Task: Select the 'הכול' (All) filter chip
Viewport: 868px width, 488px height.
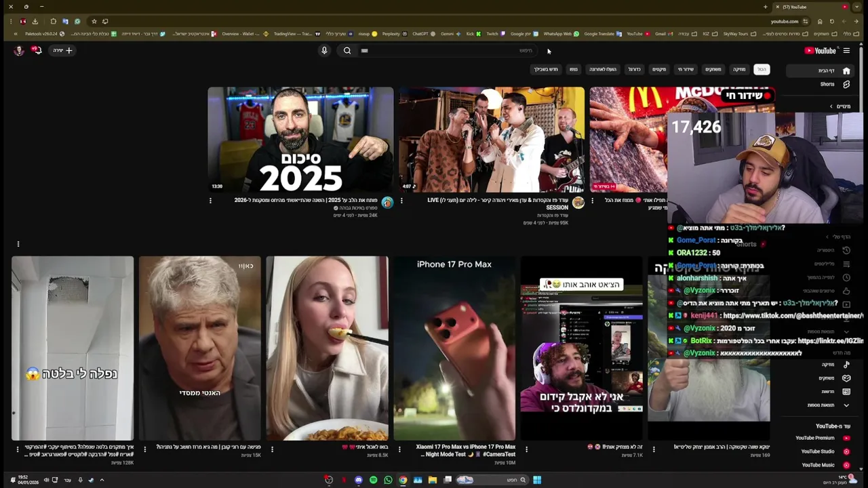Action: (762, 69)
